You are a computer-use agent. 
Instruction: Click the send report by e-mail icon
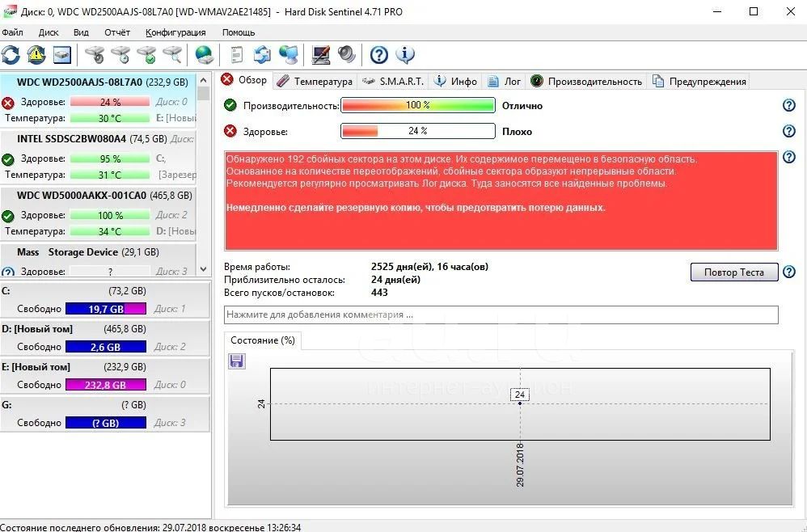[262, 54]
